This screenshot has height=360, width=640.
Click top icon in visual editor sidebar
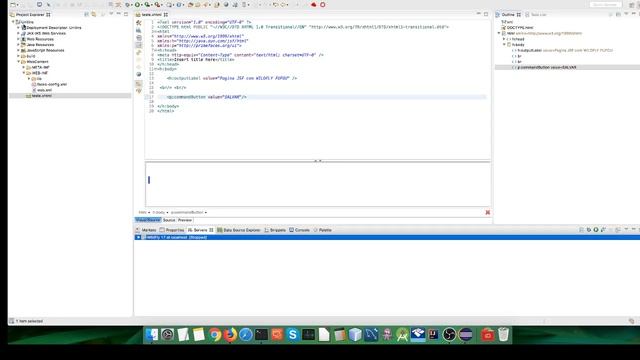[x=139, y=23]
